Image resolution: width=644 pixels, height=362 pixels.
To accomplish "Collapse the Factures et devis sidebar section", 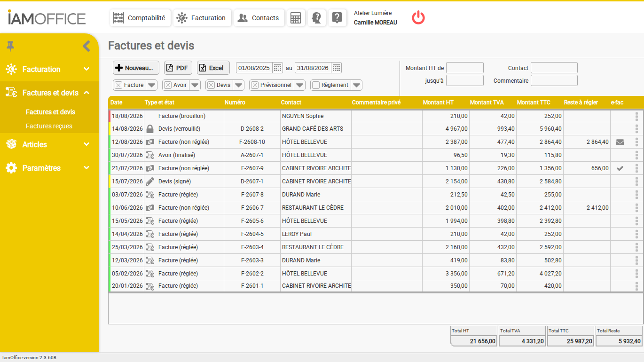I will pyautogui.click(x=49, y=93).
